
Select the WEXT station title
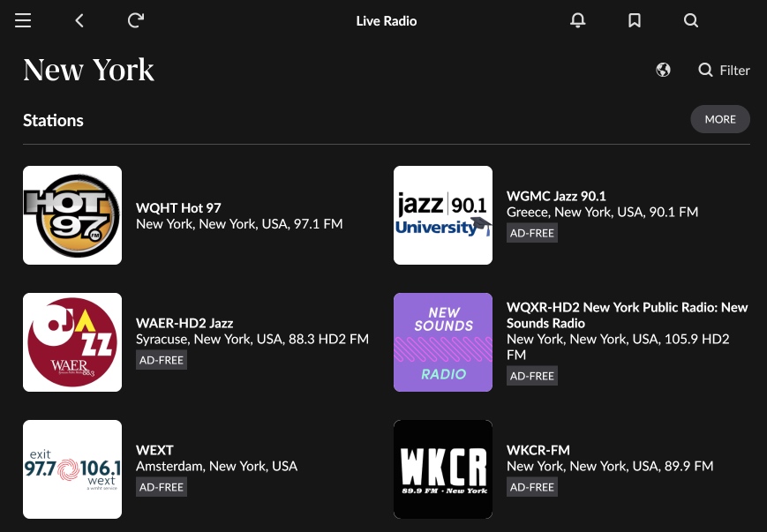(154, 450)
